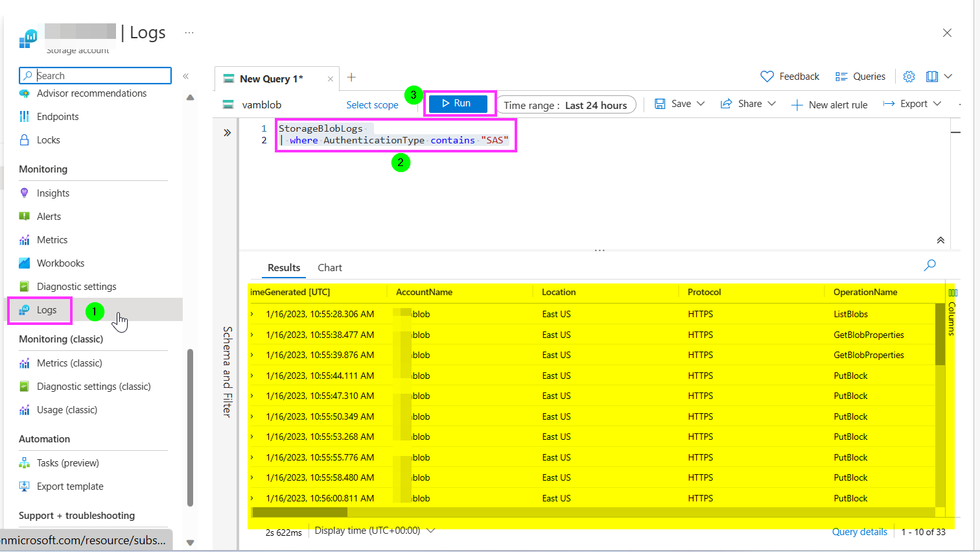The width and height of the screenshot is (980, 552).
Task: Open the Queries panel icon
Action: [x=841, y=77]
